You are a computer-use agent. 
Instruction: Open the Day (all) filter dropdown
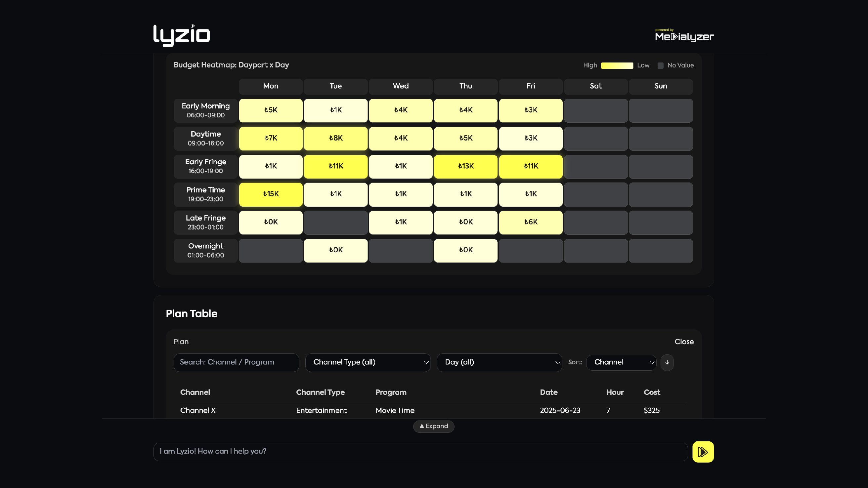click(x=499, y=362)
